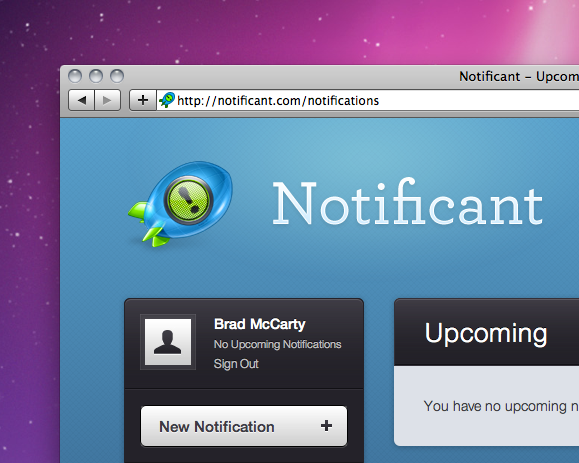
Task: Add bookmark with the plus button
Action: [x=143, y=100]
